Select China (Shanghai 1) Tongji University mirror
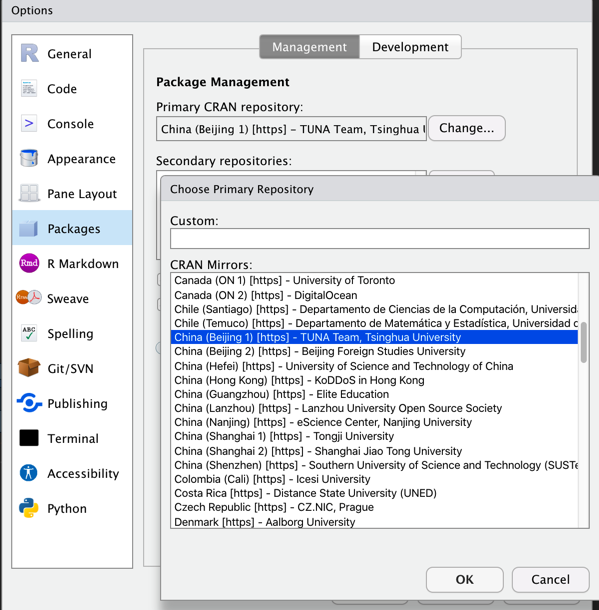This screenshot has width=599, height=610. [374, 436]
